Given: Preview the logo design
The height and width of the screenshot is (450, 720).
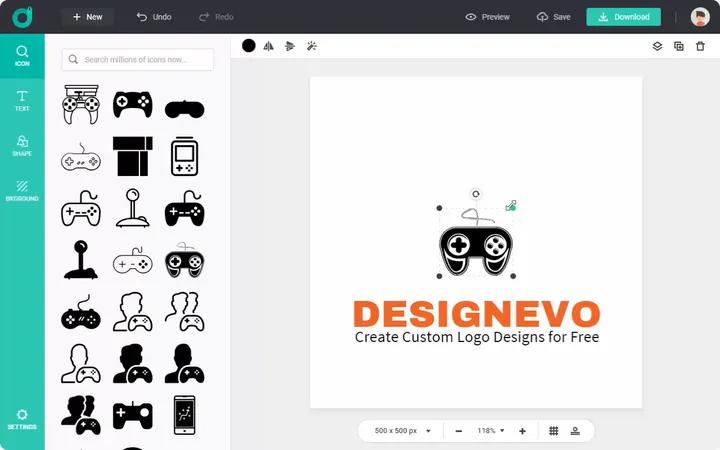Looking at the screenshot, I should click(x=488, y=17).
